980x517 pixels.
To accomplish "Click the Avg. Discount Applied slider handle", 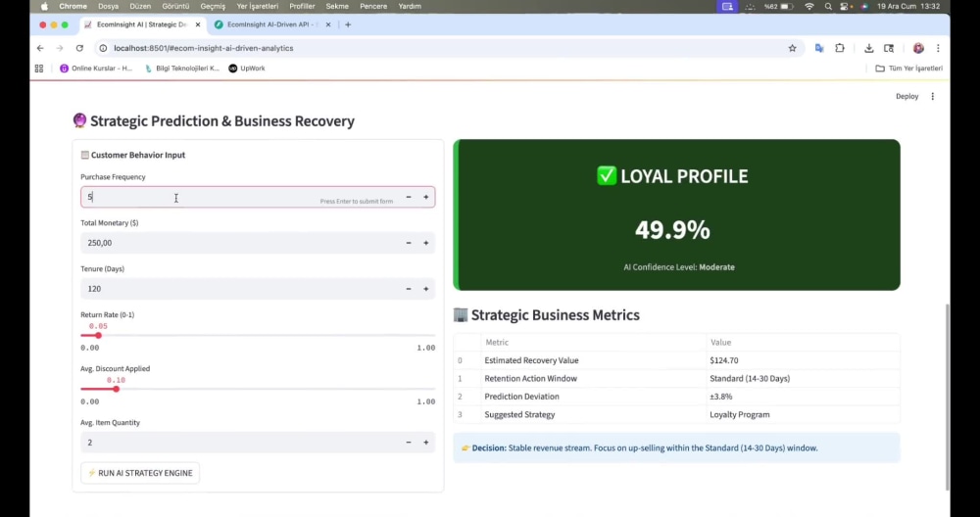I will pos(117,389).
